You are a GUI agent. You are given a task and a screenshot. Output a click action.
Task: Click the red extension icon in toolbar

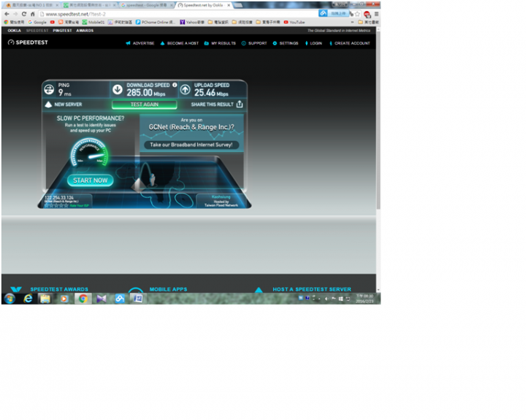pyautogui.click(x=367, y=14)
